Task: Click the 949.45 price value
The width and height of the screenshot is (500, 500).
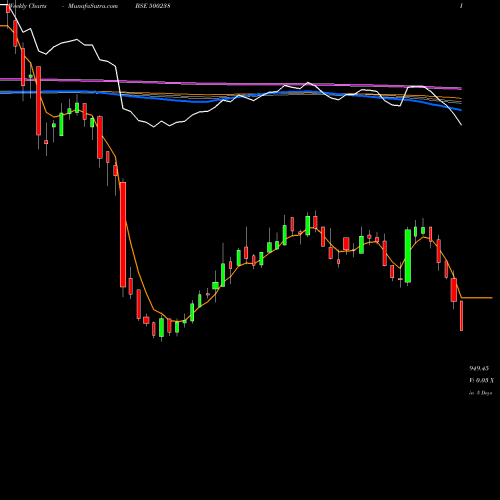Action: 479,368
